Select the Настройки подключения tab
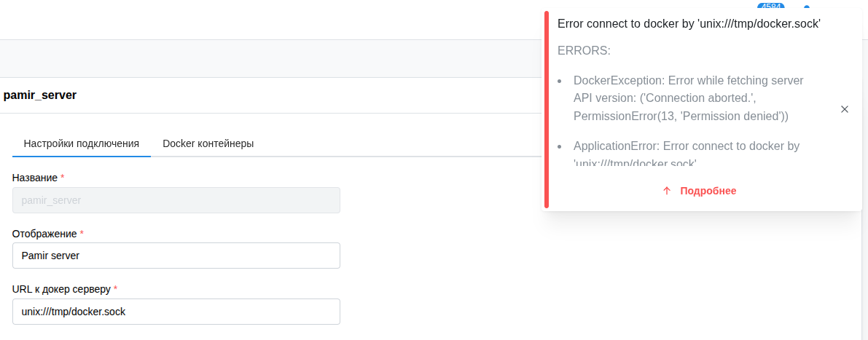Viewport: 868px width, 340px height. pos(81,143)
